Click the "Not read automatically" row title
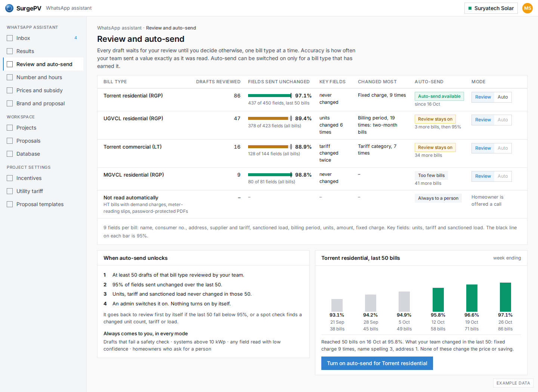Image resolution: width=538 pixels, height=392 pixels. click(x=131, y=197)
